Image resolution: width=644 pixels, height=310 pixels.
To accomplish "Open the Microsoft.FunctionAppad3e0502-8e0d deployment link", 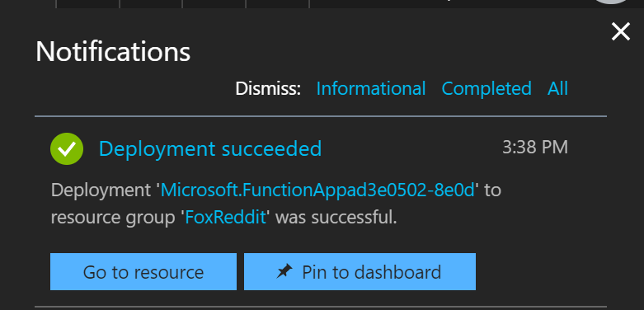I will (x=318, y=190).
